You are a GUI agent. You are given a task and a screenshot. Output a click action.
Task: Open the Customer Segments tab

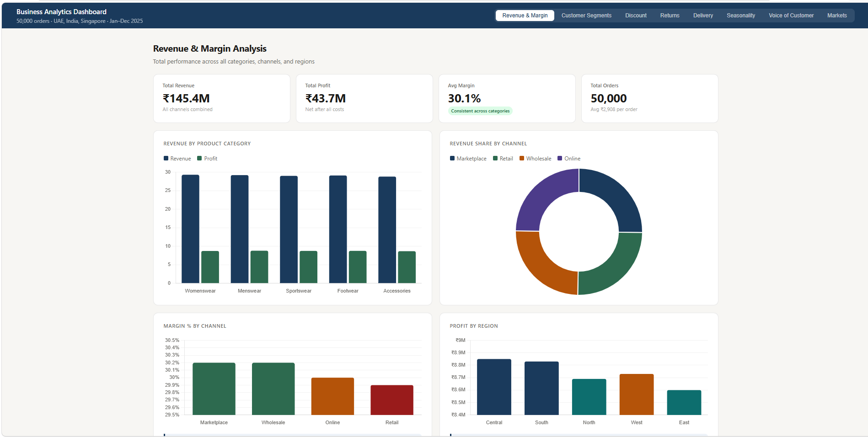point(586,16)
